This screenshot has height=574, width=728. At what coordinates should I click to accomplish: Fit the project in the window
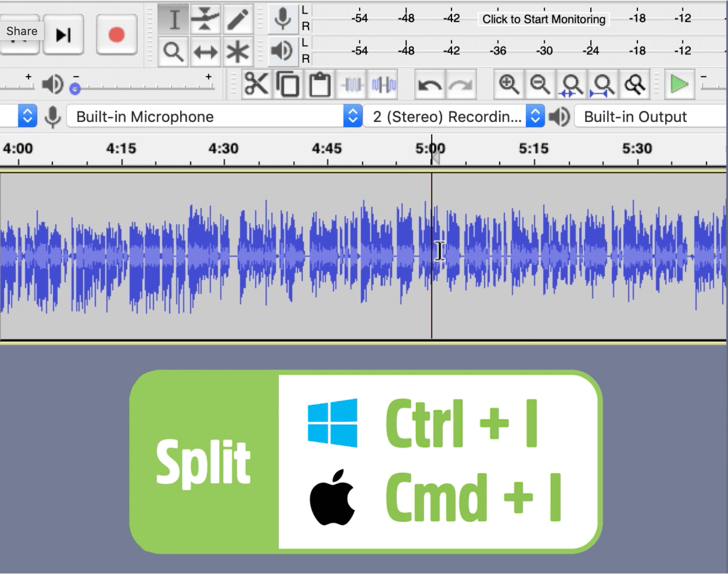[x=603, y=84]
